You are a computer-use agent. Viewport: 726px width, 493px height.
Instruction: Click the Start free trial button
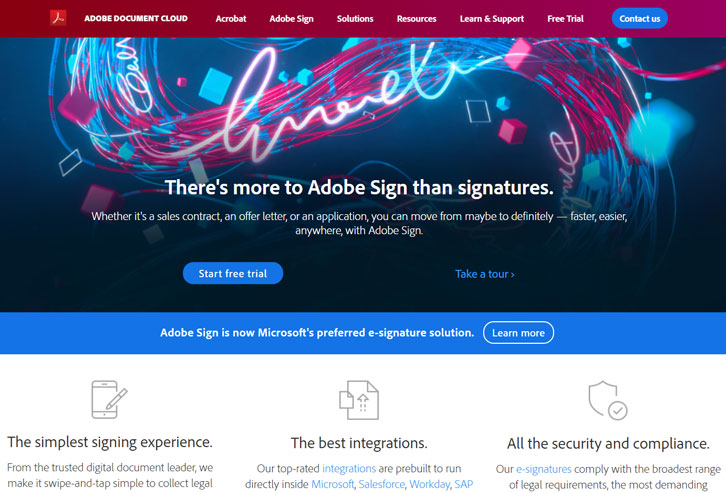coord(233,273)
